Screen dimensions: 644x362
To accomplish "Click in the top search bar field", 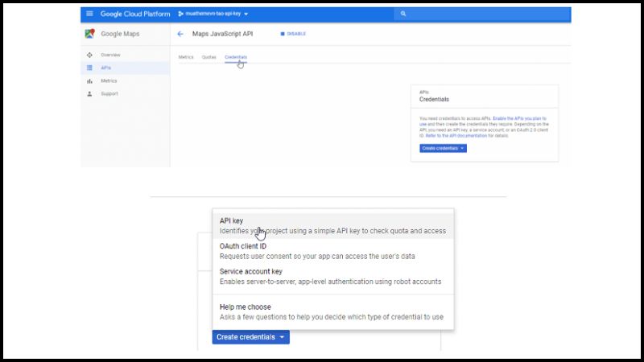I will pyautogui.click(x=481, y=14).
